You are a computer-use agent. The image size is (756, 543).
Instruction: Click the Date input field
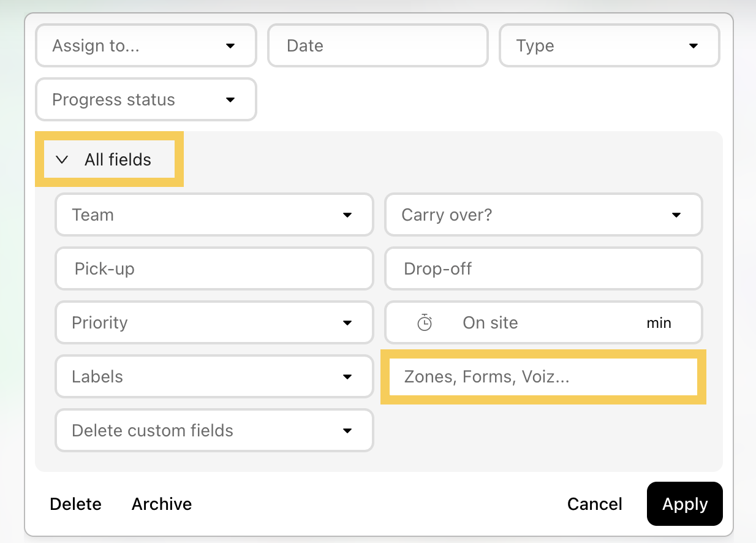pos(378,45)
